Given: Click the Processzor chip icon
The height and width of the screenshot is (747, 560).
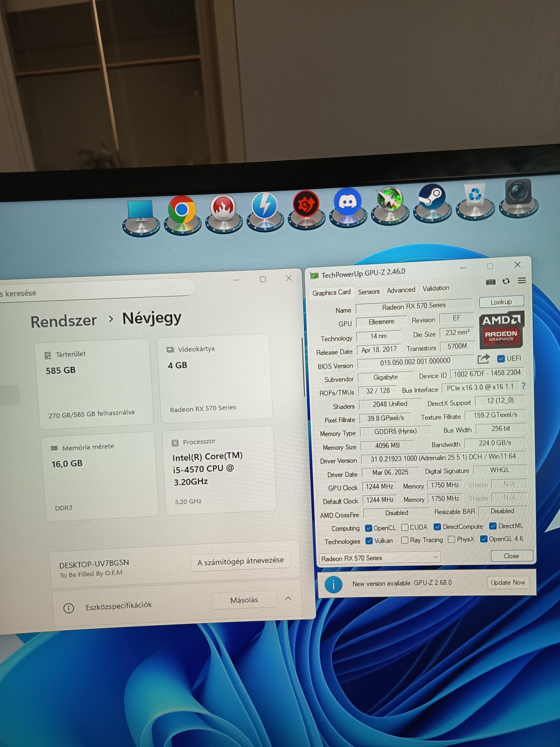Looking at the screenshot, I should pyautogui.click(x=175, y=443).
